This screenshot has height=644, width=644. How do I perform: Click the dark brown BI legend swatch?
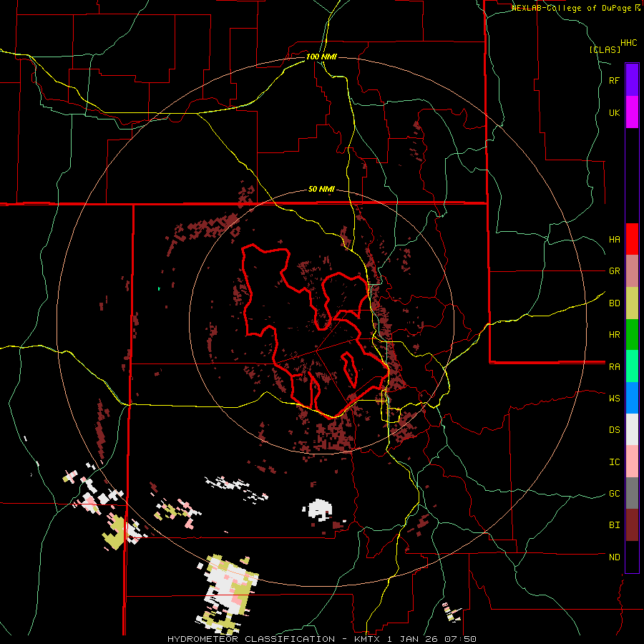[x=632, y=525]
